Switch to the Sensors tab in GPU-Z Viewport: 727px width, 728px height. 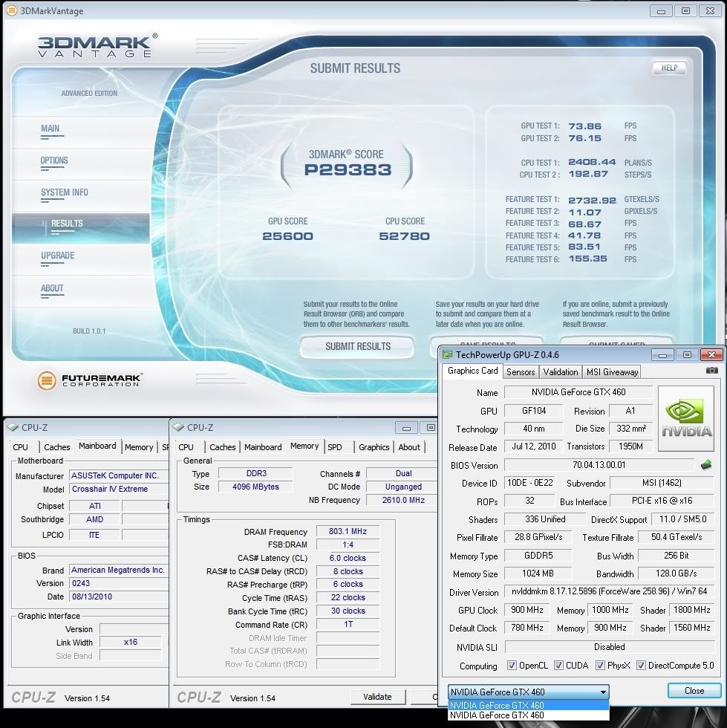pyautogui.click(x=521, y=372)
